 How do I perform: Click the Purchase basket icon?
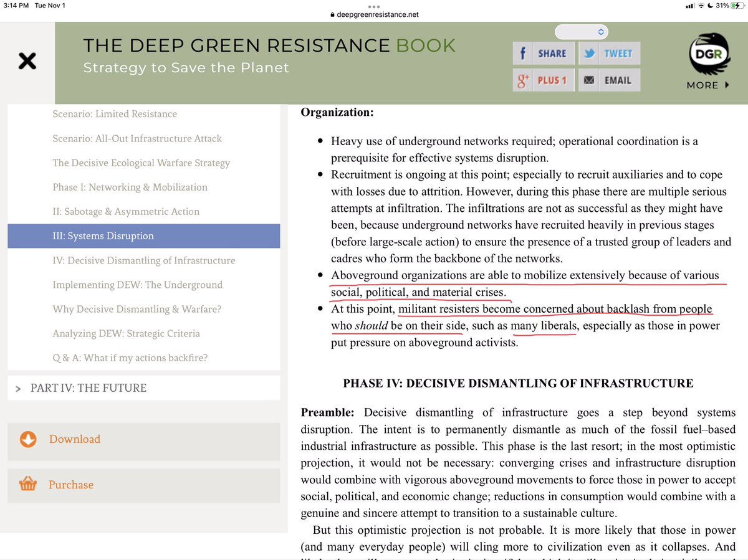28,485
